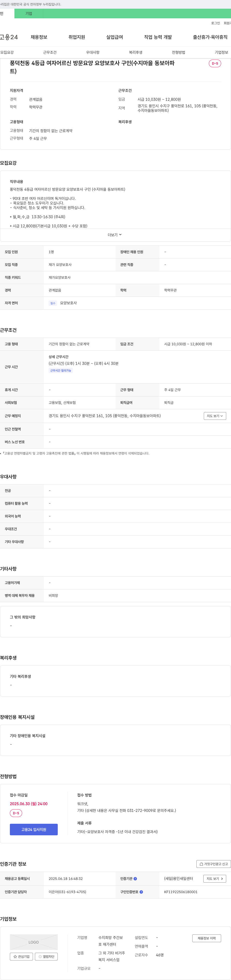Select registration time 2025.06.18 16:48:32
Viewport: 231px width, 980px height.
point(66,879)
